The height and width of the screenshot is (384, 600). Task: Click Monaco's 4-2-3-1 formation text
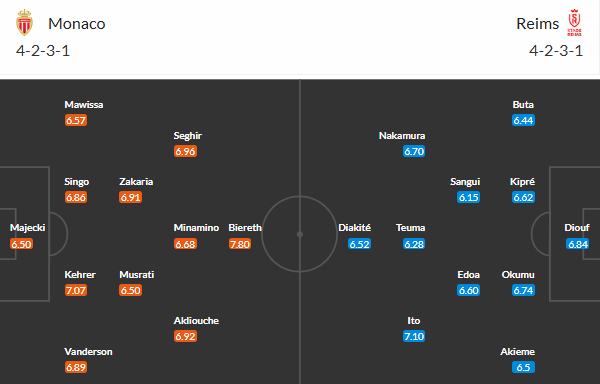tap(43, 50)
